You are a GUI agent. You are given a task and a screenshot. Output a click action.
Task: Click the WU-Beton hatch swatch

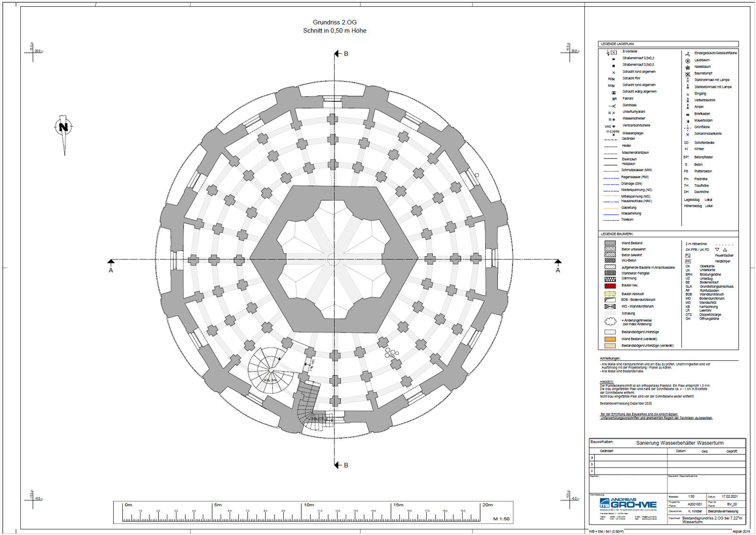[610, 260]
